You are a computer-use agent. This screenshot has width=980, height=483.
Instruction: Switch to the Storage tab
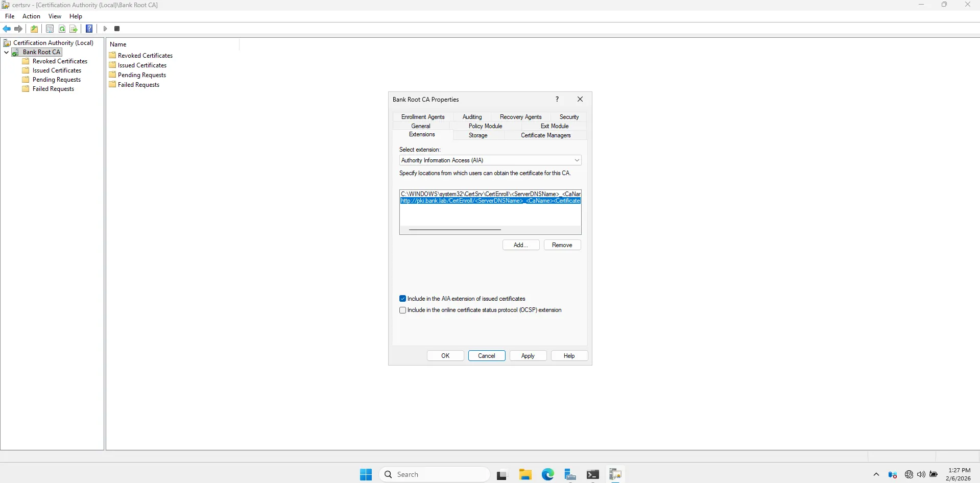click(x=478, y=135)
